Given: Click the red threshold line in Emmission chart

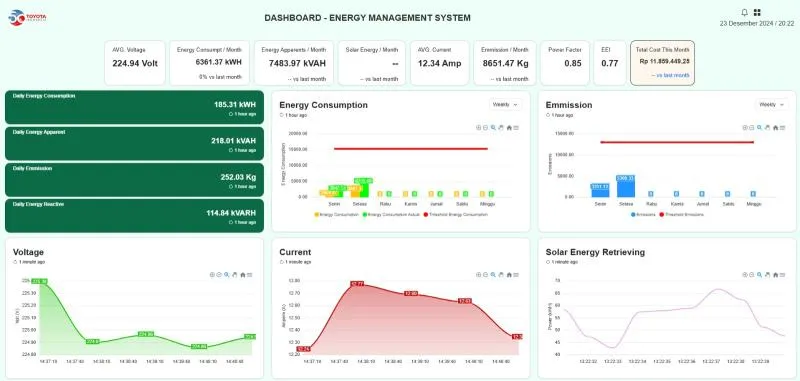Looking at the screenshot, I should (677, 142).
